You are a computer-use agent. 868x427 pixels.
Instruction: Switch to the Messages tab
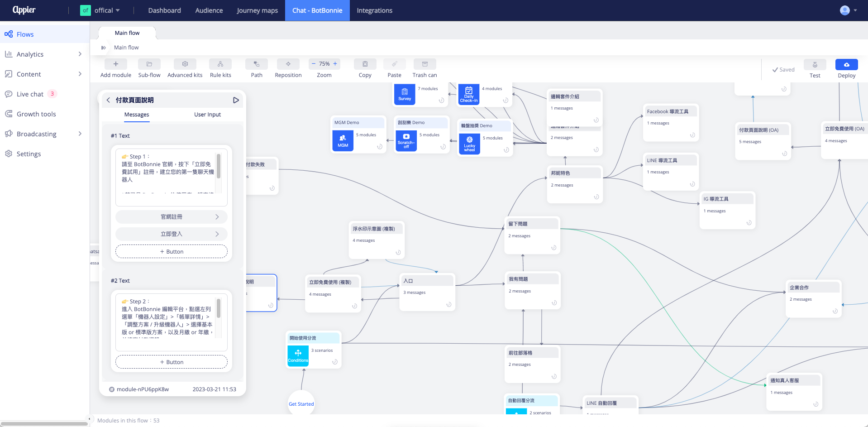click(137, 115)
